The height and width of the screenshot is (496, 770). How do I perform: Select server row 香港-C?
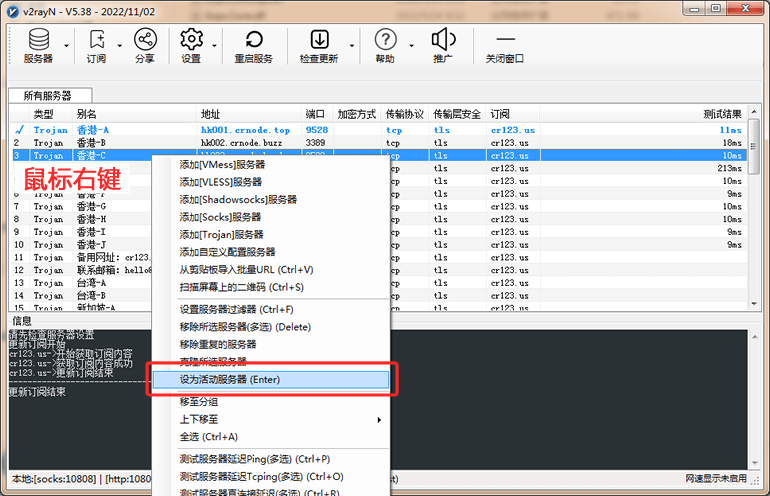coord(379,155)
